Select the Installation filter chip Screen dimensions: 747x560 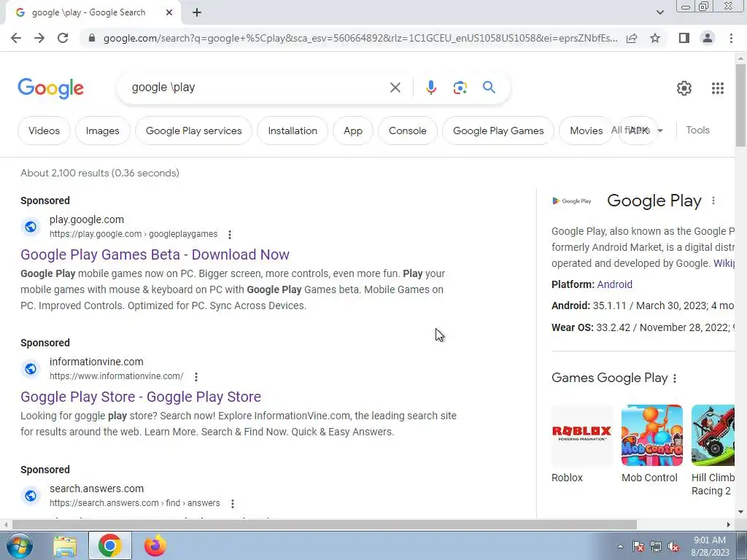click(293, 131)
